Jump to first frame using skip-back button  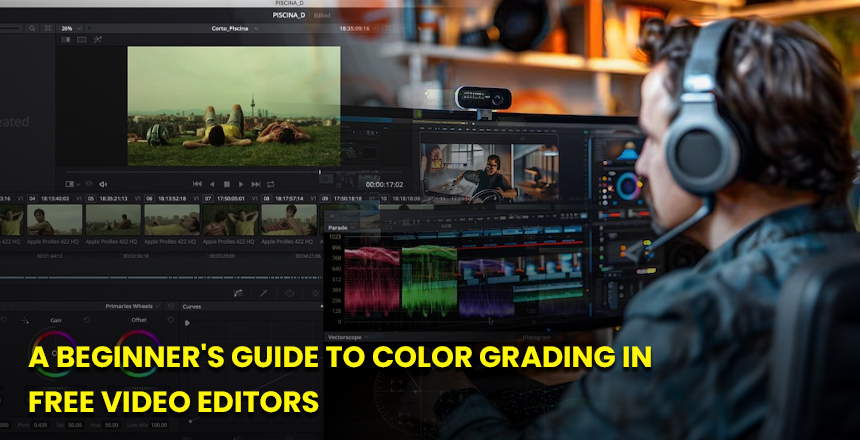point(197,184)
